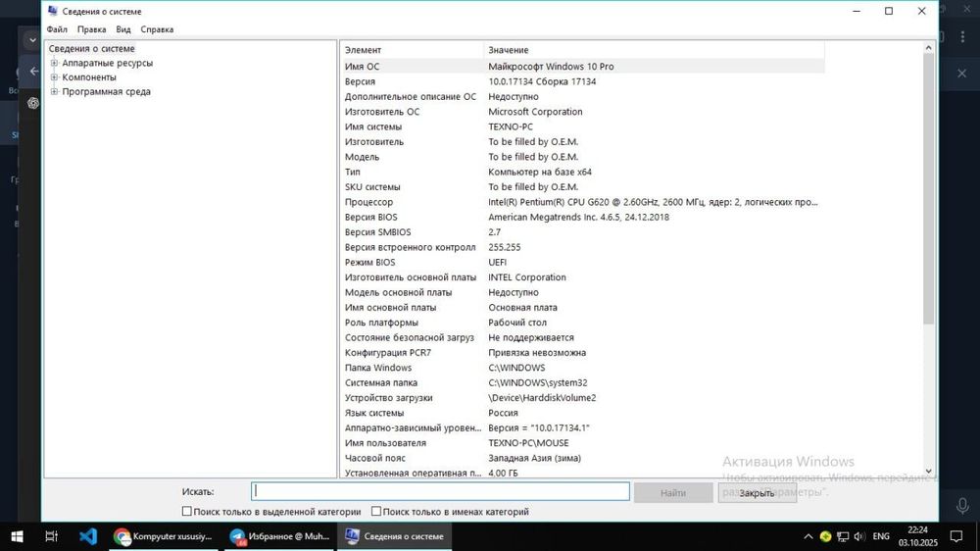Switch the ENG input language indicator
980x551 pixels.
[881, 536]
